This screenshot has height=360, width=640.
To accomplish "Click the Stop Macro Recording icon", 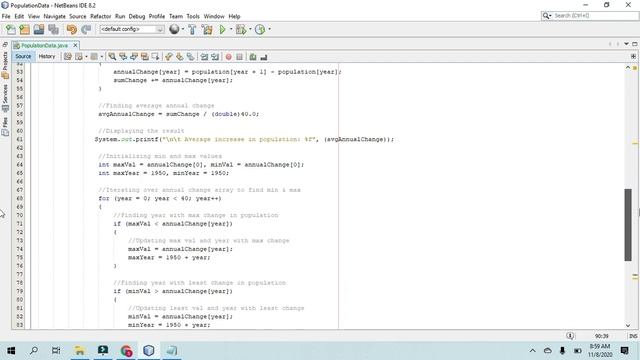I will pos(240,57).
